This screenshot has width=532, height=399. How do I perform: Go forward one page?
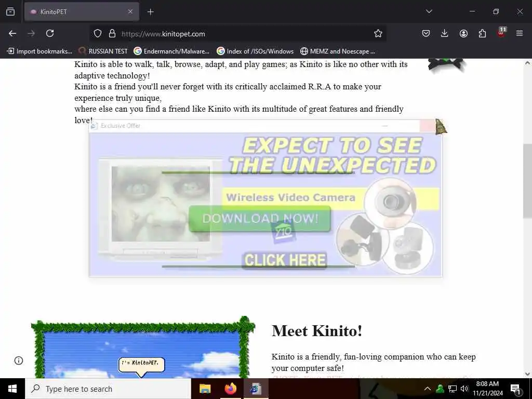click(31, 33)
